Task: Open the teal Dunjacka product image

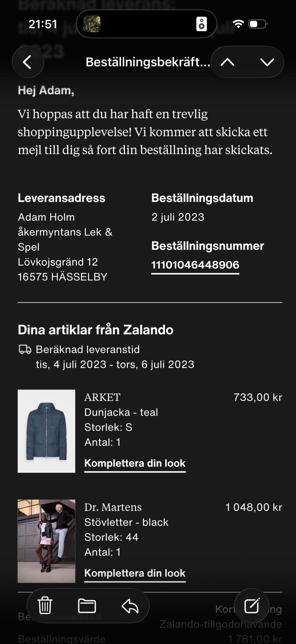Action: (x=46, y=431)
